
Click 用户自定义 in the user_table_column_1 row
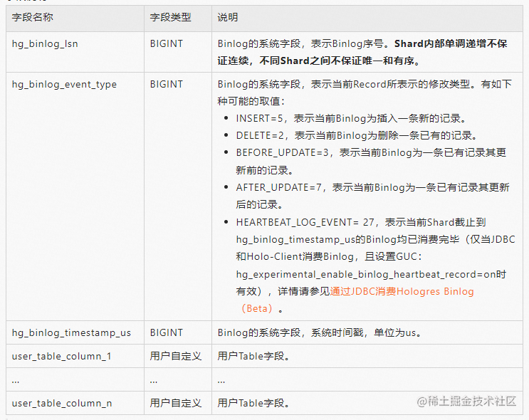pyautogui.click(x=175, y=356)
